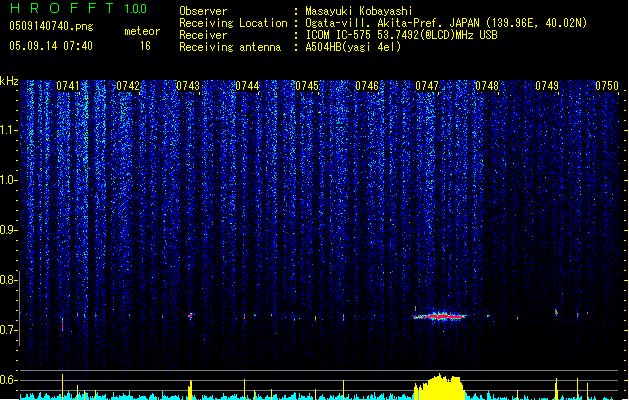Click the receiver ICOM IC-575 frequency text

[x=401, y=35]
